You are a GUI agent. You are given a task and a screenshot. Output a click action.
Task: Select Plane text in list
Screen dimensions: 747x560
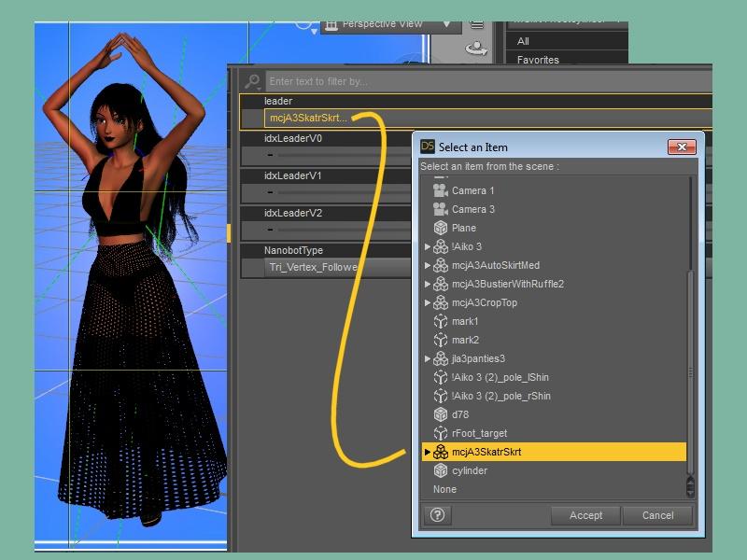463,228
